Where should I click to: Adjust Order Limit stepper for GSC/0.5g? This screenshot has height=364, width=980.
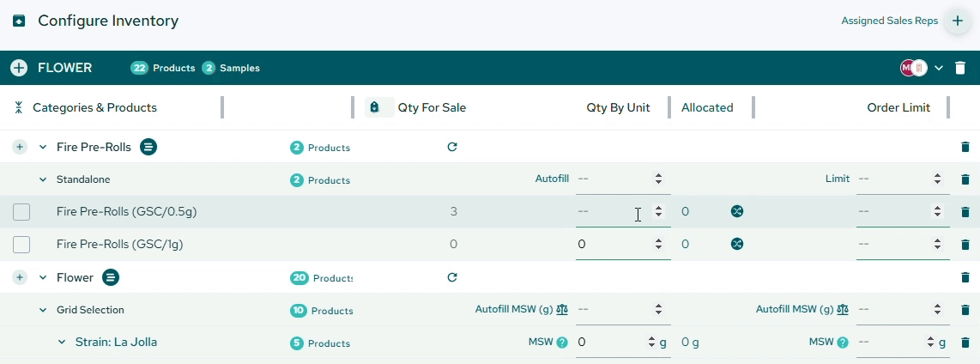(937, 211)
